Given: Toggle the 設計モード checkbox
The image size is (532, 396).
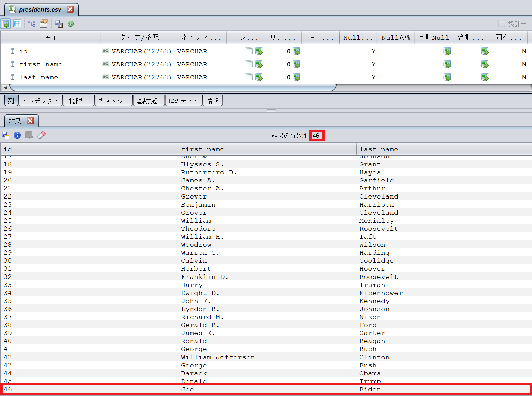Looking at the screenshot, I should 502,24.
